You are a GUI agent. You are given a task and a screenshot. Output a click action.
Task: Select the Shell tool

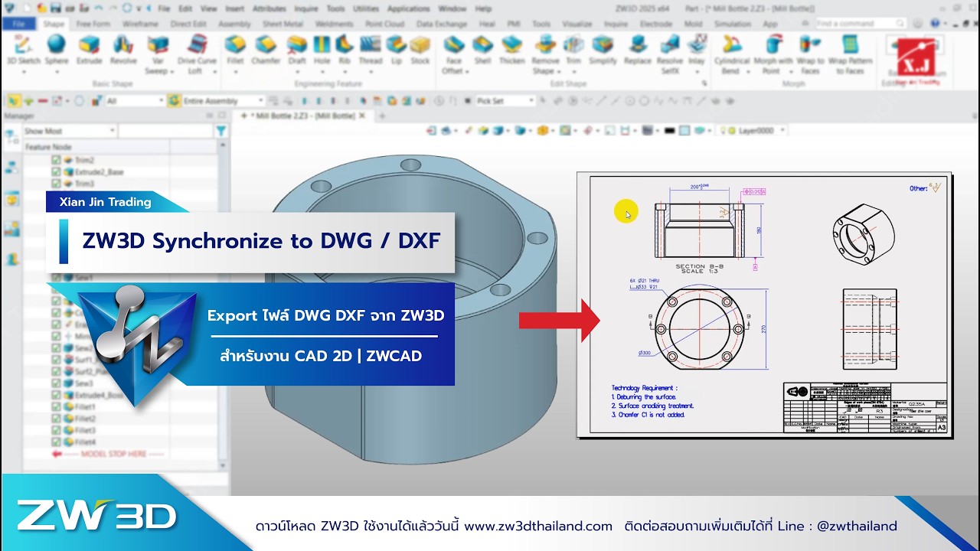482,51
